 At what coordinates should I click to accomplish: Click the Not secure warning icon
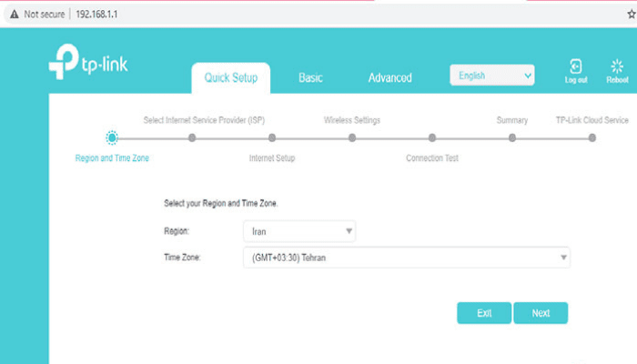click(x=14, y=15)
